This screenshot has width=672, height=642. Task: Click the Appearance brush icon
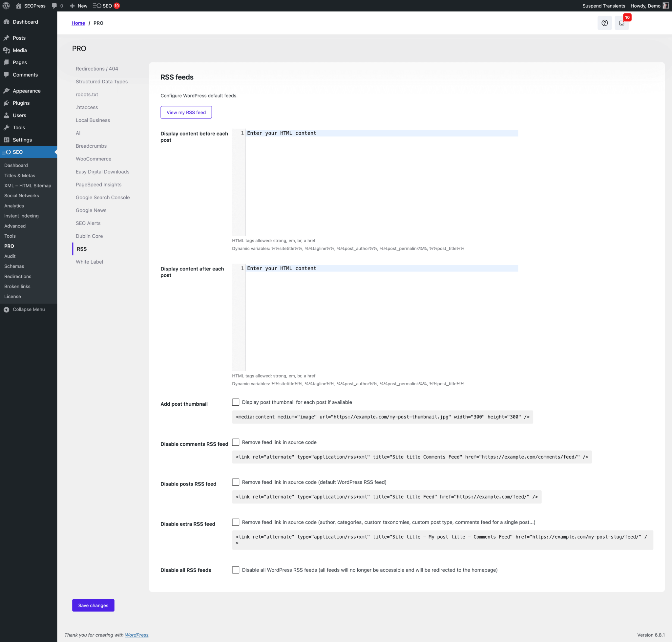click(7, 91)
